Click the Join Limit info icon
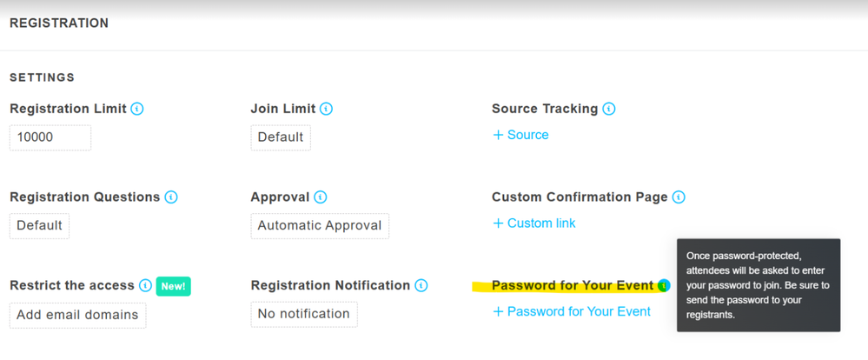The image size is (868, 360). coord(326,109)
